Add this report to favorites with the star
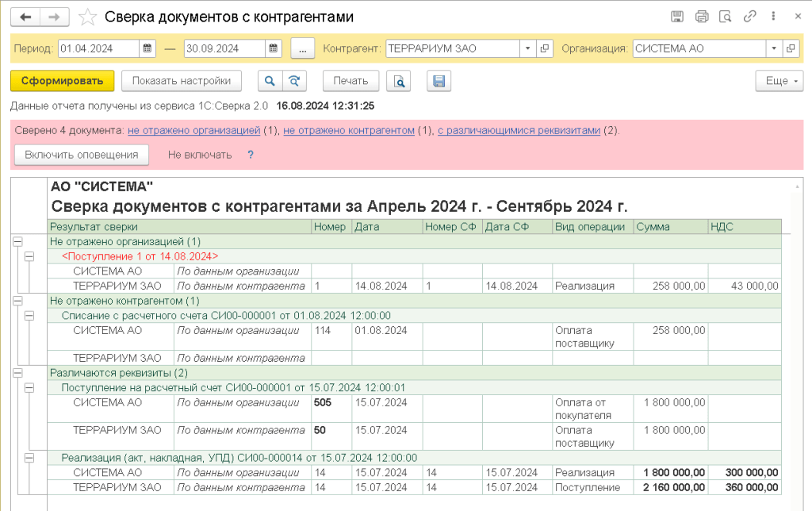Screen dimensions: 812x511 (89, 17)
